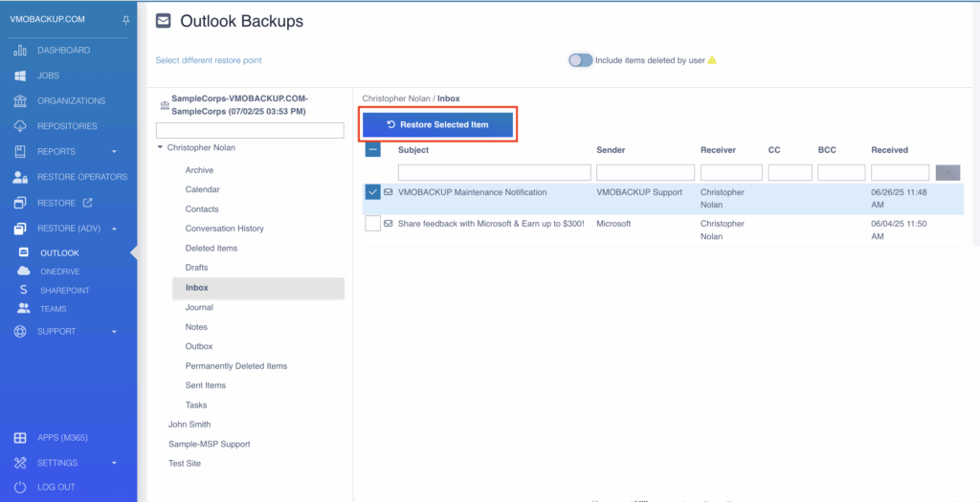Select the Test Site mailbox

[185, 464]
